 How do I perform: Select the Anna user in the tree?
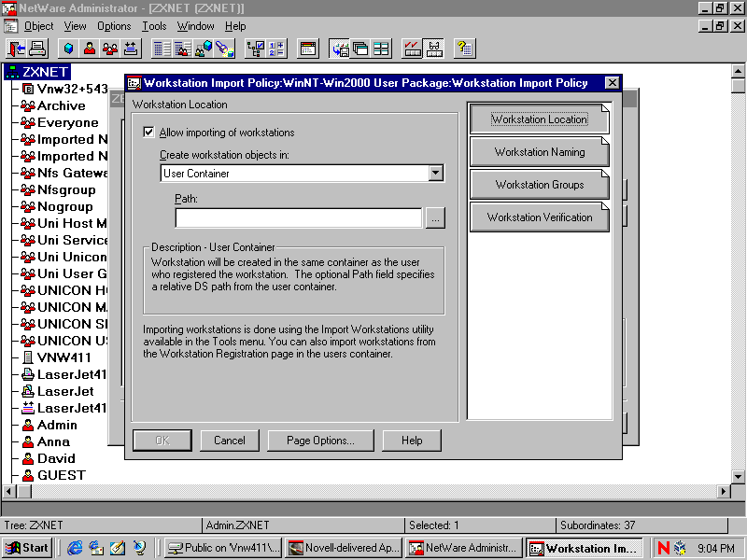point(46,441)
